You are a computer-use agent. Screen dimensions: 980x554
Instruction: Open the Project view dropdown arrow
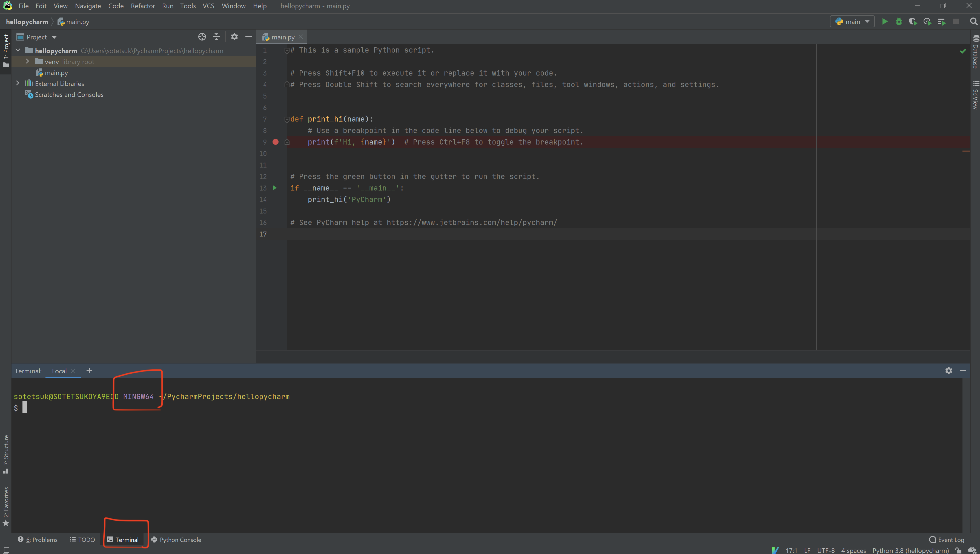pyautogui.click(x=54, y=37)
